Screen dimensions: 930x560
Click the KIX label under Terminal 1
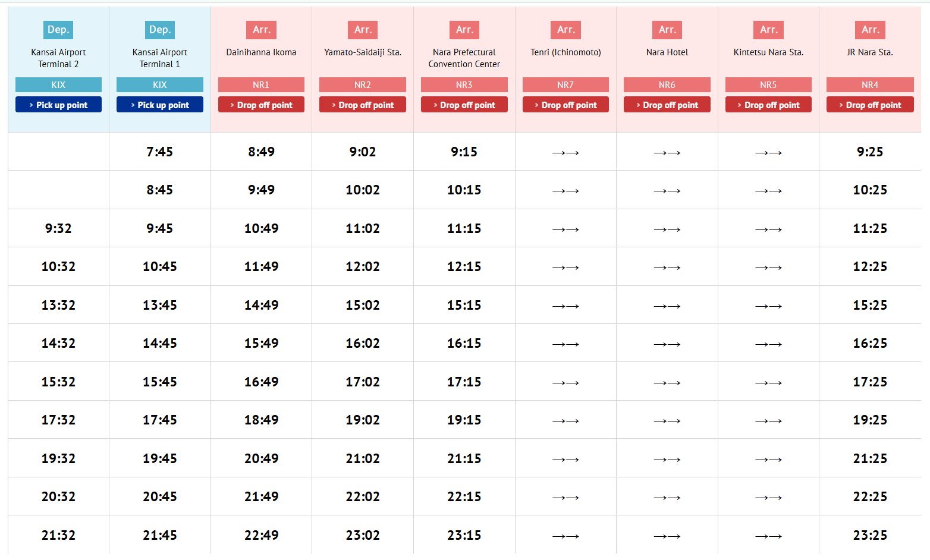point(159,84)
